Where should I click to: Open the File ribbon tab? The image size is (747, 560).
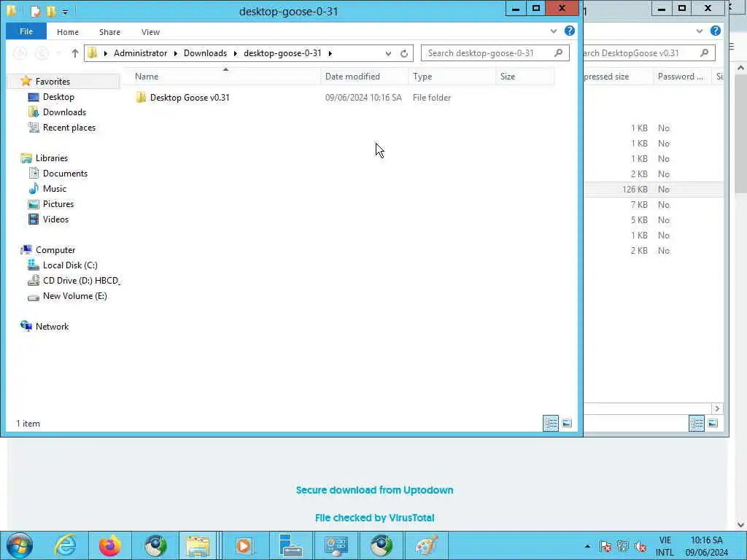click(x=26, y=31)
